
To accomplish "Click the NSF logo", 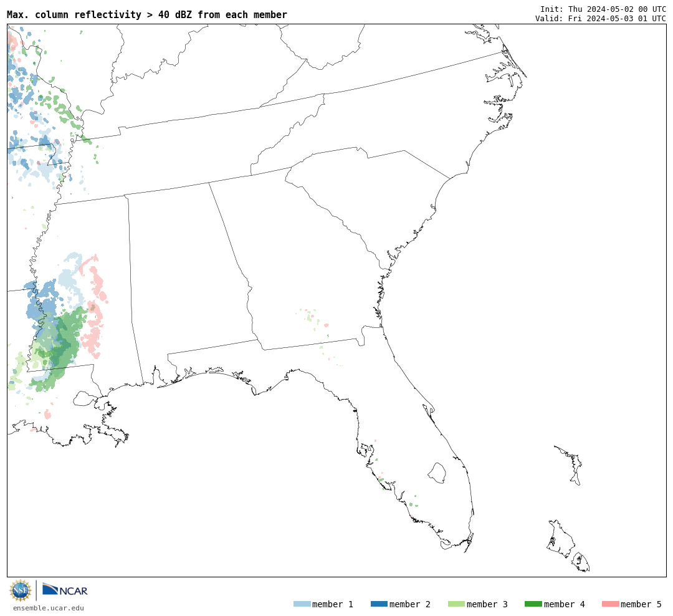I will (20, 590).
